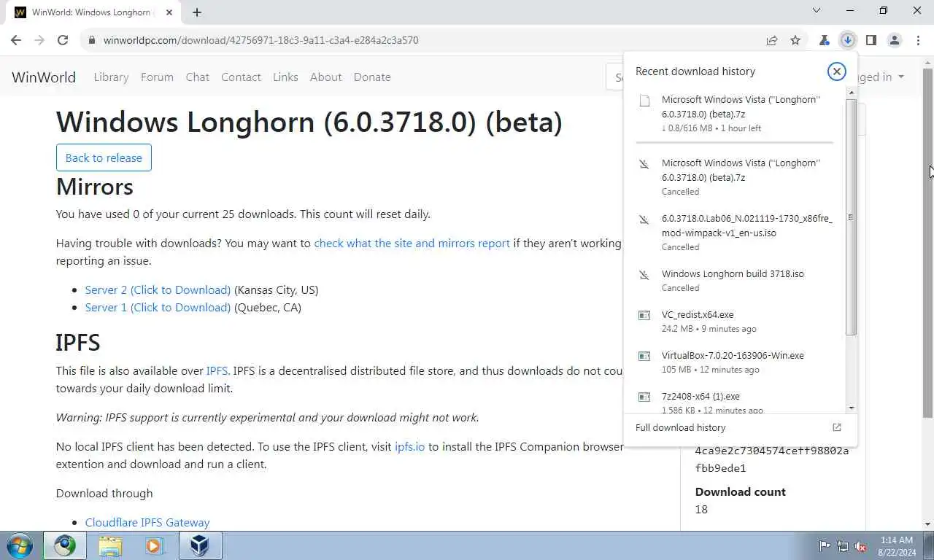Click the share page icon in address bar
This screenshot has width=934, height=560.
(x=772, y=40)
